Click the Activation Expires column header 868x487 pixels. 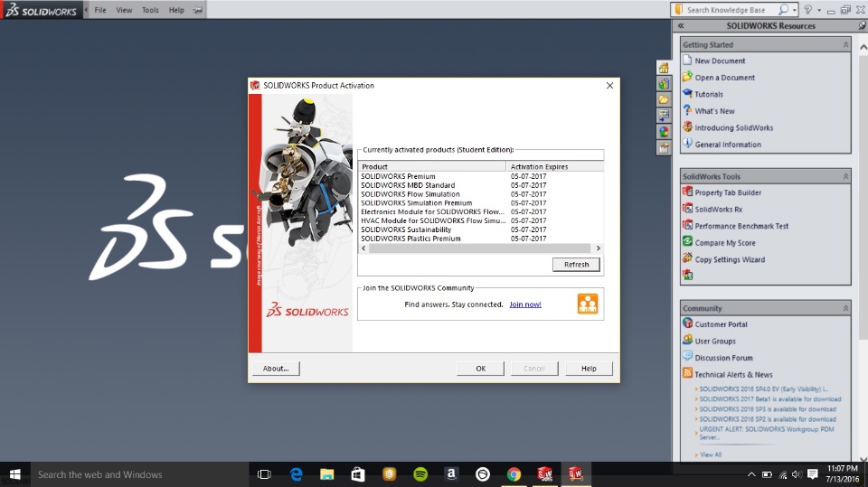pyautogui.click(x=554, y=166)
